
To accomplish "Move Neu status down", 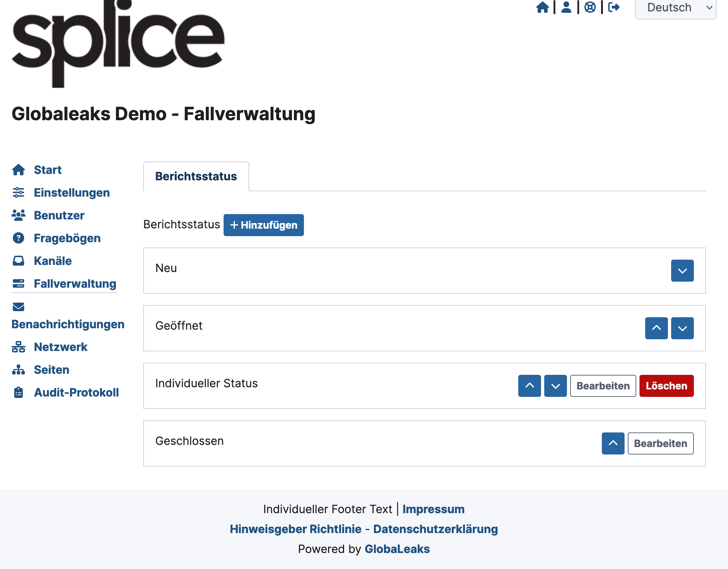I will pyautogui.click(x=682, y=271).
